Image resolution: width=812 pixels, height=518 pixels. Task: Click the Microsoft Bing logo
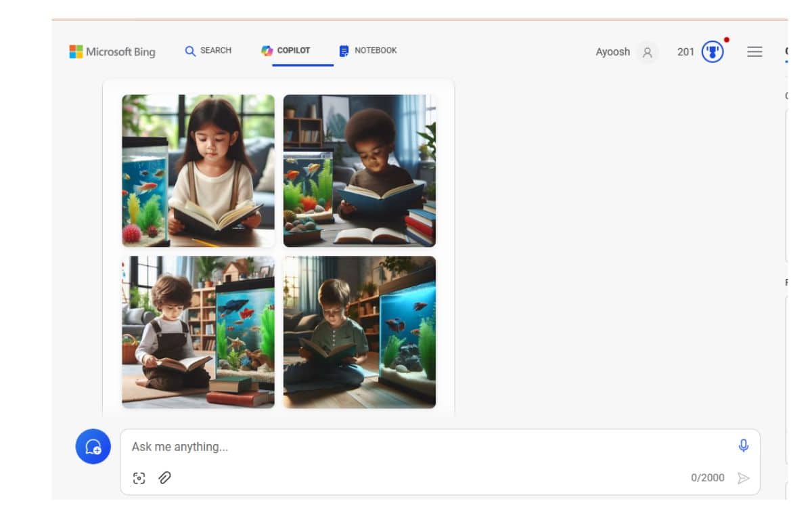[x=112, y=51]
